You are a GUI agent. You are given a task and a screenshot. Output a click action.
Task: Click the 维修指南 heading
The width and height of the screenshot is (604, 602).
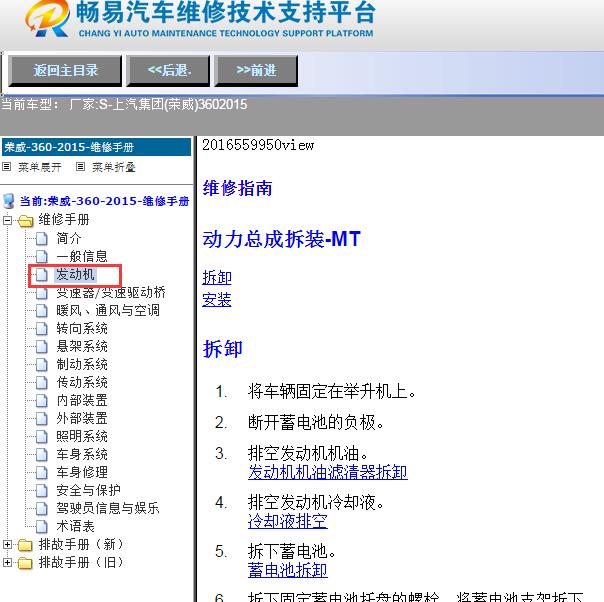[238, 188]
